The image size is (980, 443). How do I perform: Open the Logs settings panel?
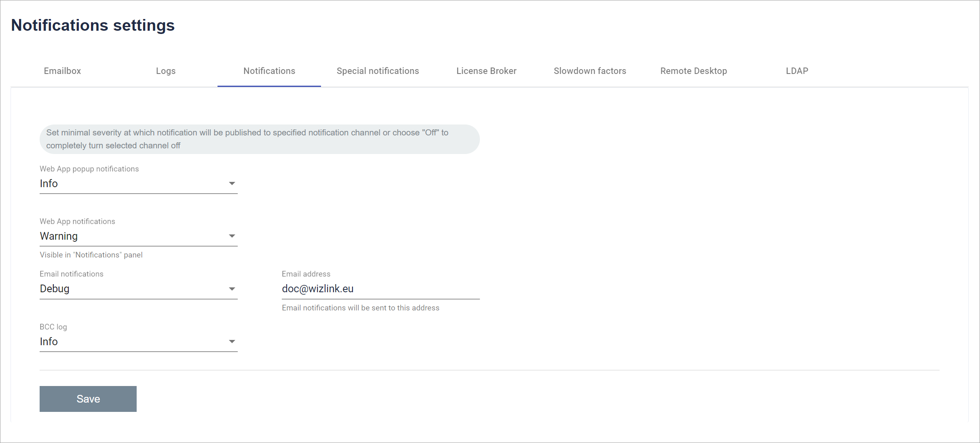tap(166, 71)
